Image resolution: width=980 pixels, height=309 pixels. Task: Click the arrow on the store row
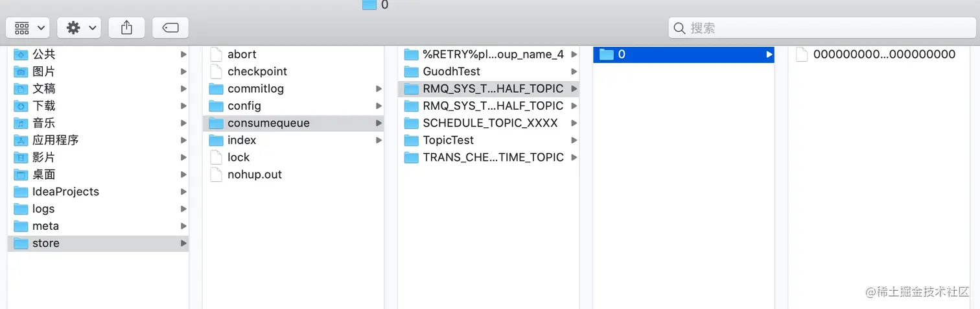(184, 243)
